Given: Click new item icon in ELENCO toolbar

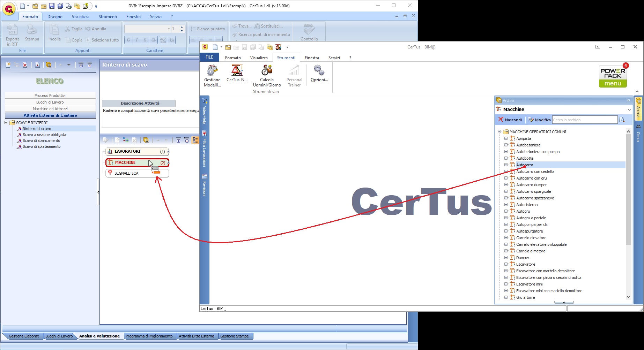Looking at the screenshot, I should coord(8,65).
